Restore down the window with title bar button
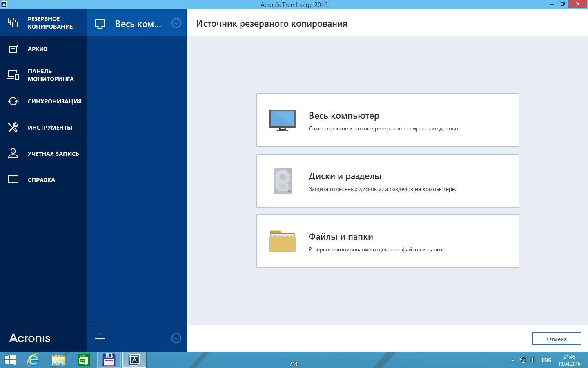Image resolution: width=588 pixels, height=368 pixels. tap(563, 4)
